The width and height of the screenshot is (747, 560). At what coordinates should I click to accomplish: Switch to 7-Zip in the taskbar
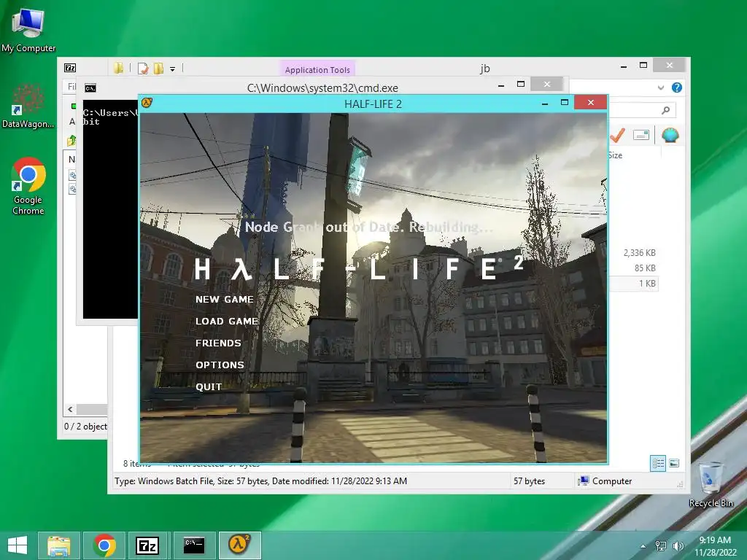coord(147,545)
